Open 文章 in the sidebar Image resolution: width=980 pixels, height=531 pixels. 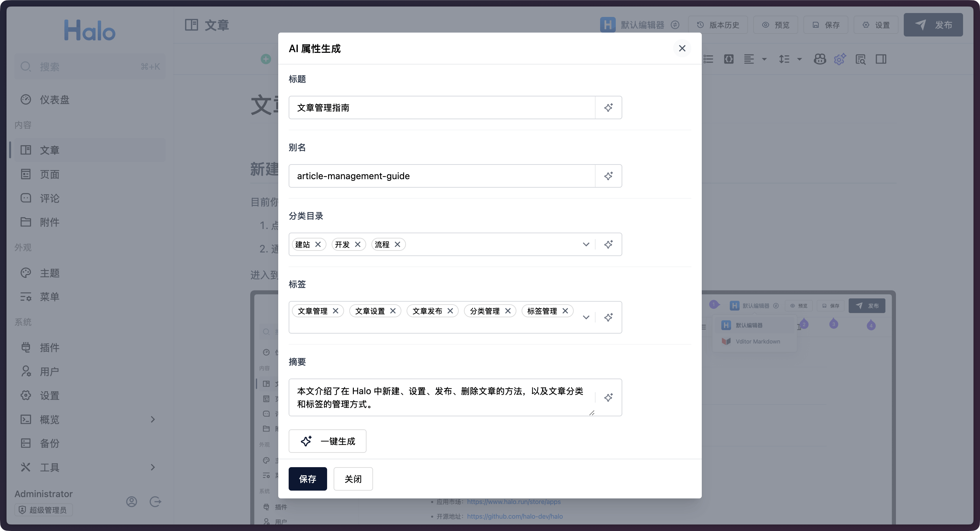coord(89,150)
